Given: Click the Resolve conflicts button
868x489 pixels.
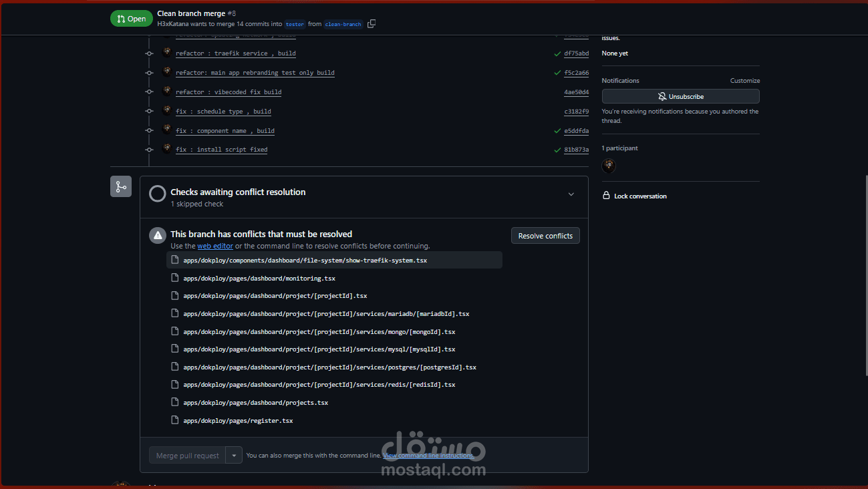Looking at the screenshot, I should coord(545,236).
